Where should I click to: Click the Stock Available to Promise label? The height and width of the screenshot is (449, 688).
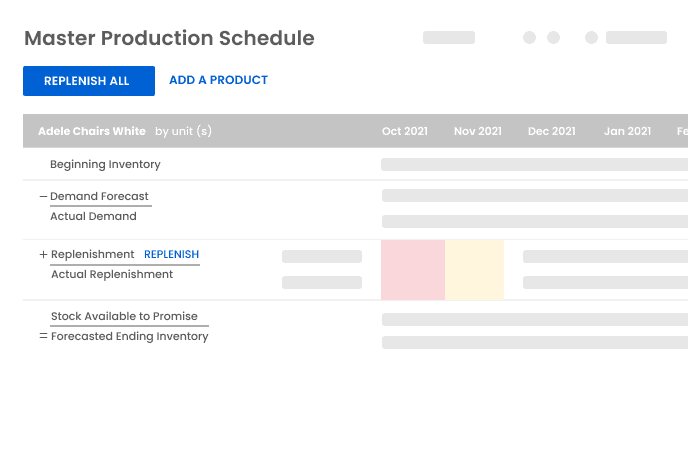pyautogui.click(x=124, y=316)
